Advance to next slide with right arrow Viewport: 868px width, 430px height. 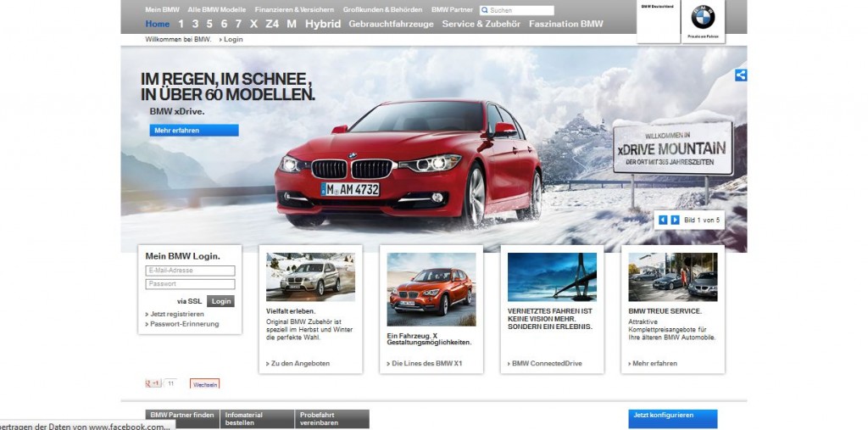(x=675, y=220)
